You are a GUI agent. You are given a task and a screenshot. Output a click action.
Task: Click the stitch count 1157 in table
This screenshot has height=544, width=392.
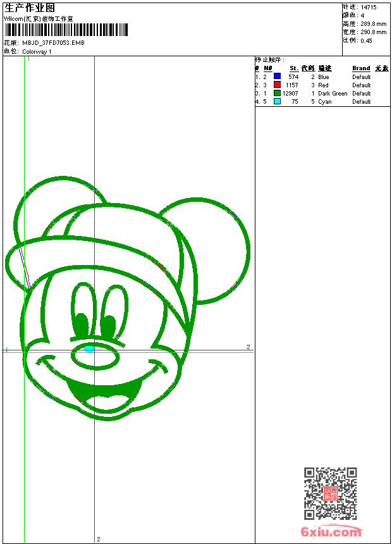click(291, 85)
